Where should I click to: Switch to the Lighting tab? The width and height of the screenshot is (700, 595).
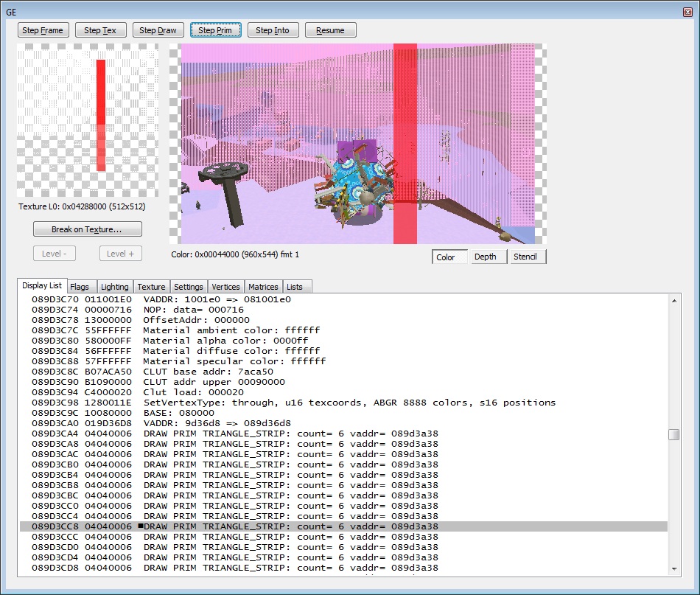114,287
